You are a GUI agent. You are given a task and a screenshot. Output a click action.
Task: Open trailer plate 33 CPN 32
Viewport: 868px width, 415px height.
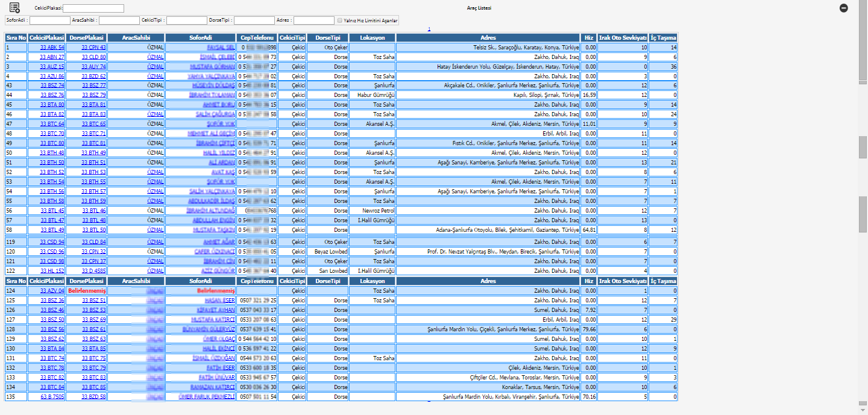coord(93,252)
